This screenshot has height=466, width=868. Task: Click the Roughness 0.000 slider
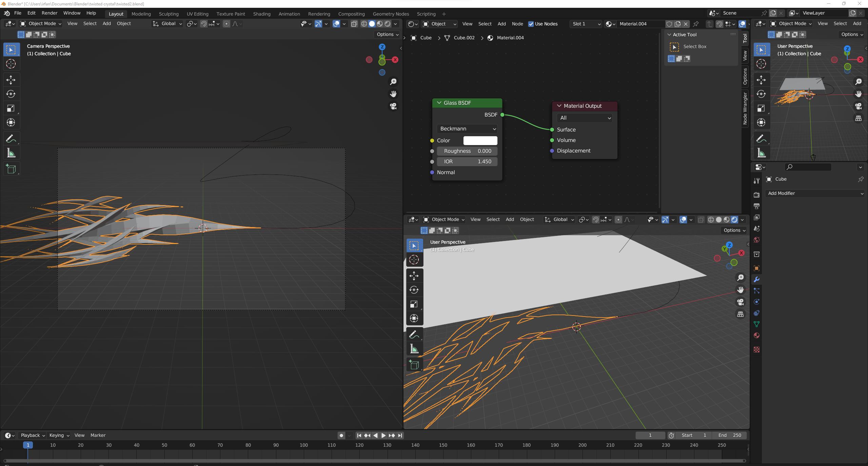tap(467, 151)
